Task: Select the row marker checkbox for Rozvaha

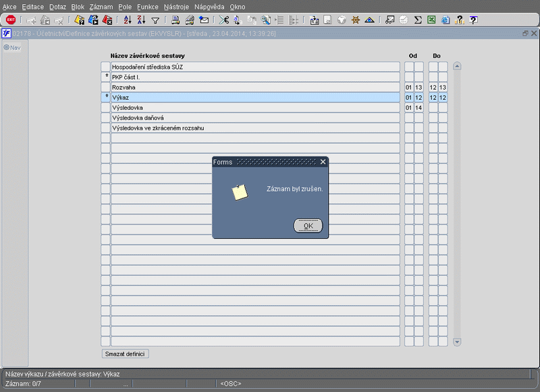Action: pos(105,88)
